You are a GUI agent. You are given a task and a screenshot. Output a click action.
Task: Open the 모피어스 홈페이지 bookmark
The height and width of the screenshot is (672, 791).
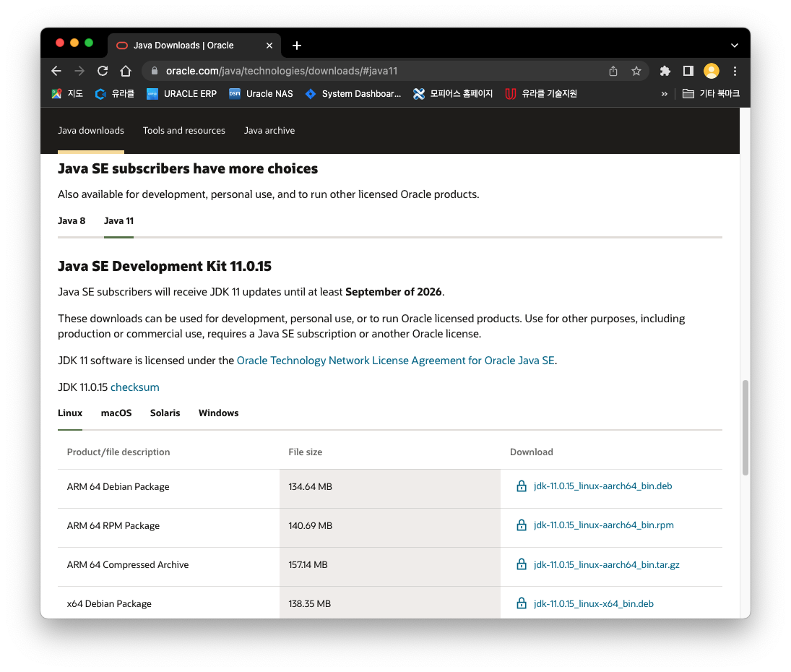(452, 94)
